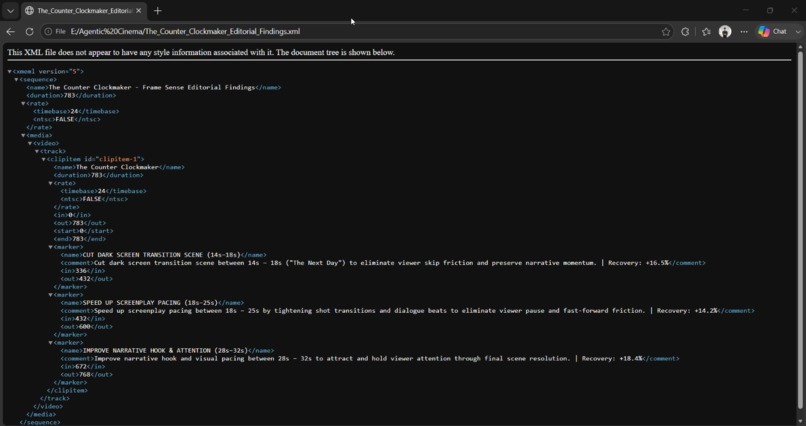This screenshot has height=426, width=806.
Task: Open the tab search dropdown arrow
Action: (10, 11)
